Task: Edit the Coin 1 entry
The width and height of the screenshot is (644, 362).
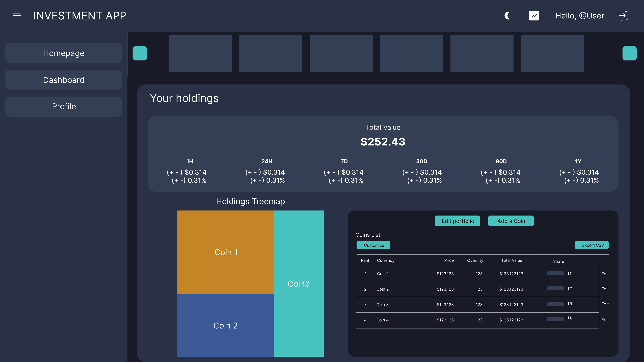Action: tap(605, 274)
